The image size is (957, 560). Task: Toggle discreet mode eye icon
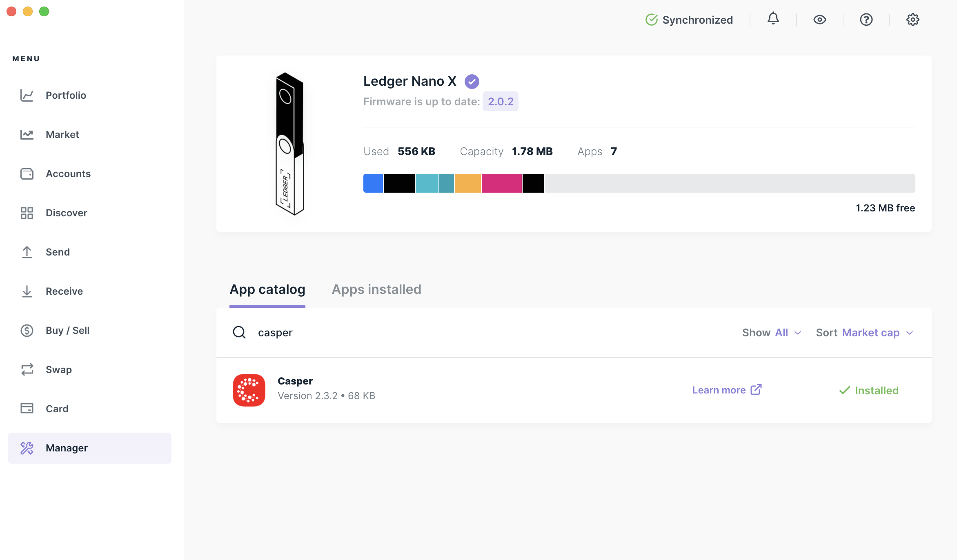pyautogui.click(x=819, y=20)
